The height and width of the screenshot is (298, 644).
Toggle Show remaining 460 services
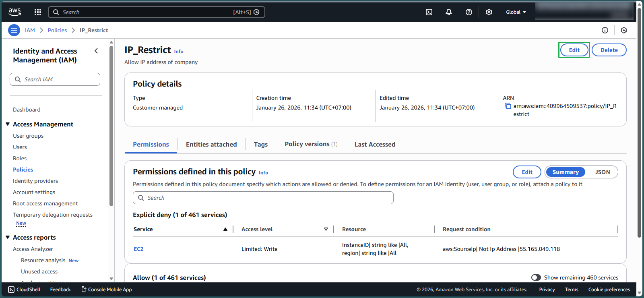pos(536,277)
